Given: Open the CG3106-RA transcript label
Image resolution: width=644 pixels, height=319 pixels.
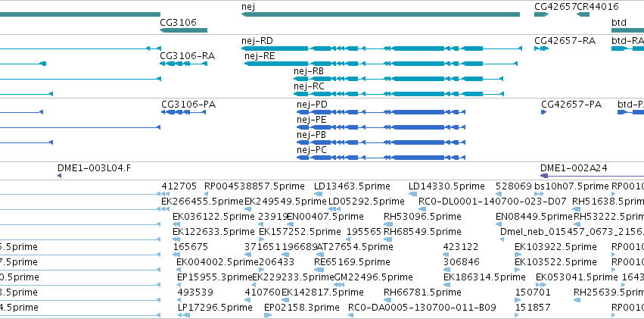Looking at the screenshot, I should point(187,56).
